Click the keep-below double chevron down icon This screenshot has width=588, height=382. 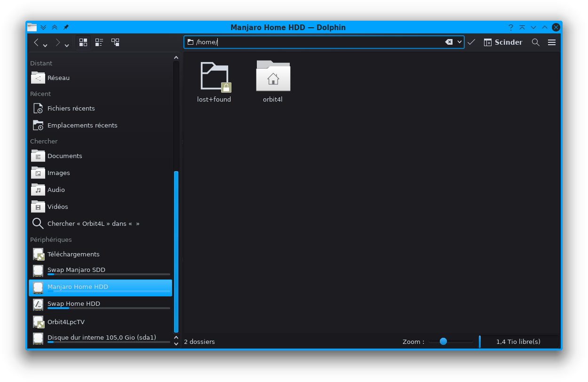click(43, 27)
